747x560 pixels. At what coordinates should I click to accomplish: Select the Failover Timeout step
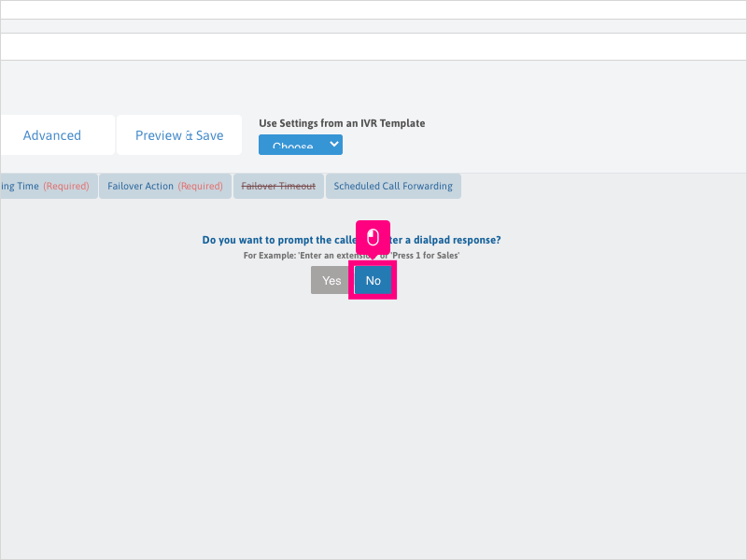[278, 186]
